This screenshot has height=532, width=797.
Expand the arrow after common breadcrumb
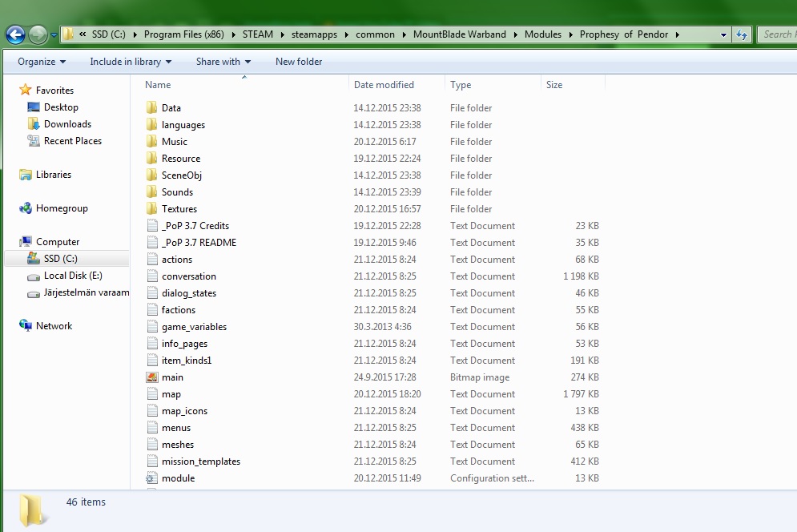tap(404, 34)
